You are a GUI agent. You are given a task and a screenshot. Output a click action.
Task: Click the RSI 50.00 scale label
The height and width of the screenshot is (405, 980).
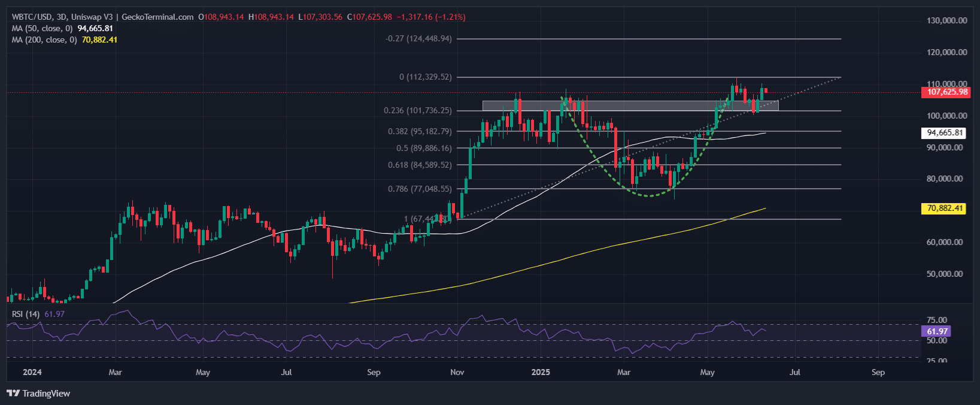937,340
